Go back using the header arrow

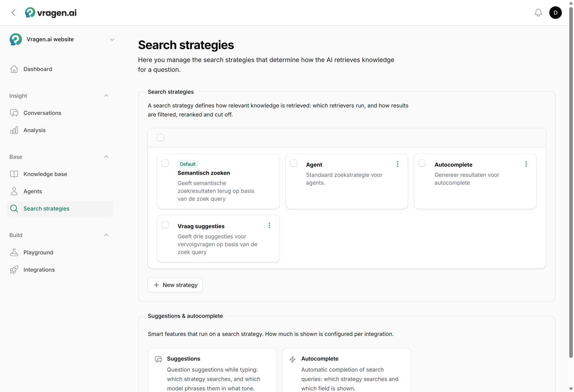click(x=13, y=13)
